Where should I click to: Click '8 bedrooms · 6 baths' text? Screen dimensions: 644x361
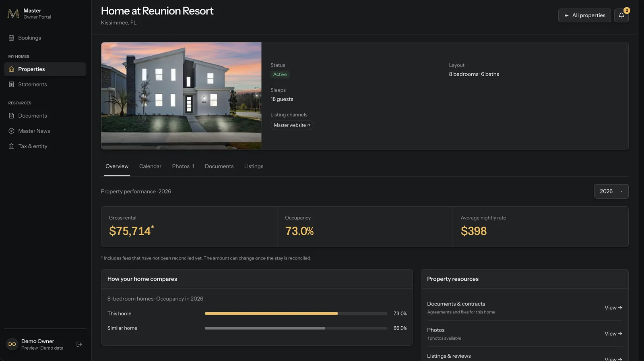point(474,74)
